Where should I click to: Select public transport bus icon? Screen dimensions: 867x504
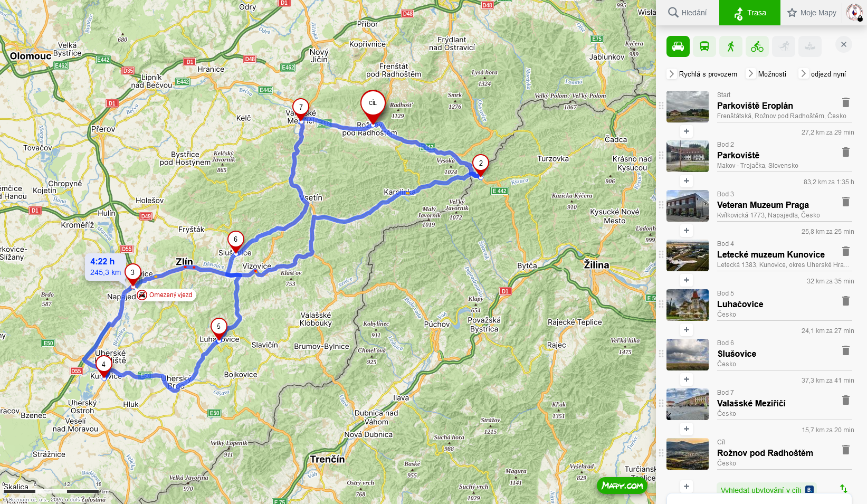[x=704, y=46]
